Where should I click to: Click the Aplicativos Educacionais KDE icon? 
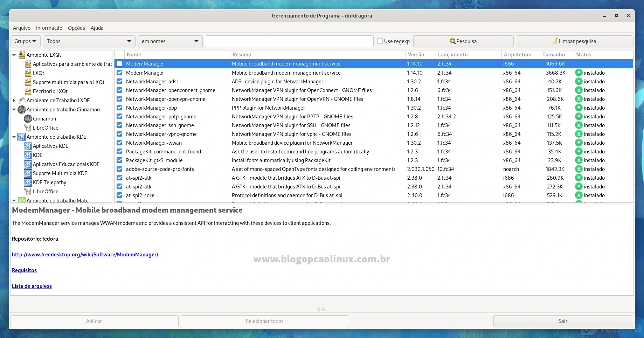(x=28, y=164)
